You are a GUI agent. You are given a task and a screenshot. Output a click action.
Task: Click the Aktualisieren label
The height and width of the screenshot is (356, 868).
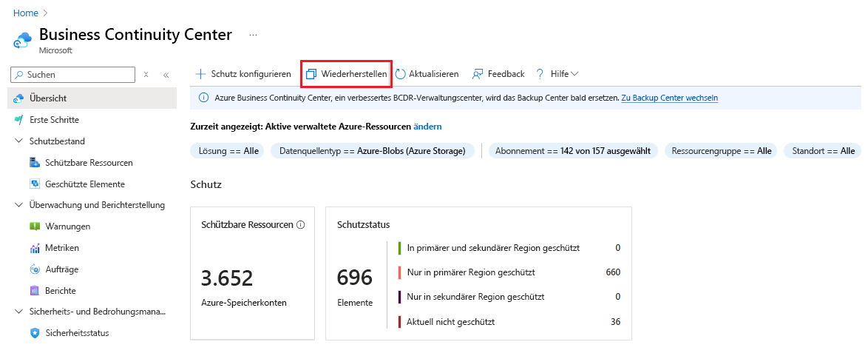434,74
